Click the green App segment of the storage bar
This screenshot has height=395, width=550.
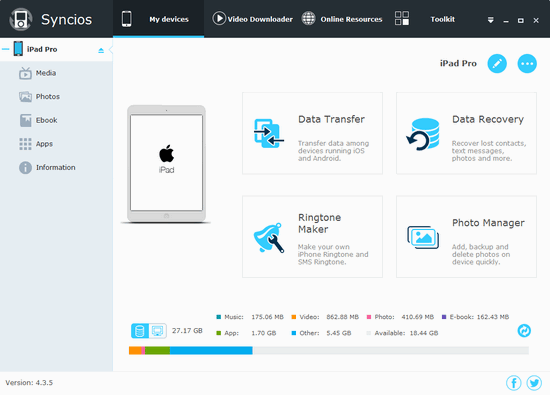point(157,350)
